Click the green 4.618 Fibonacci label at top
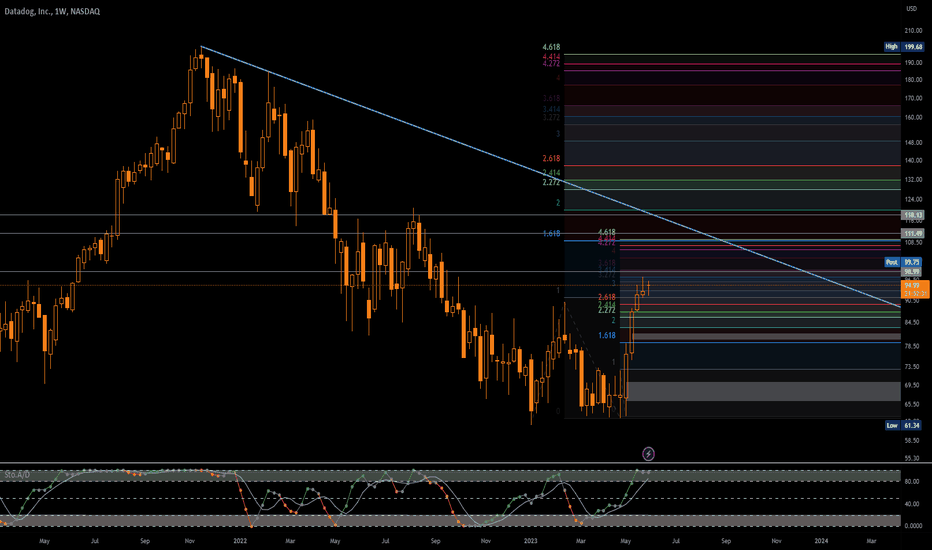 [551, 47]
